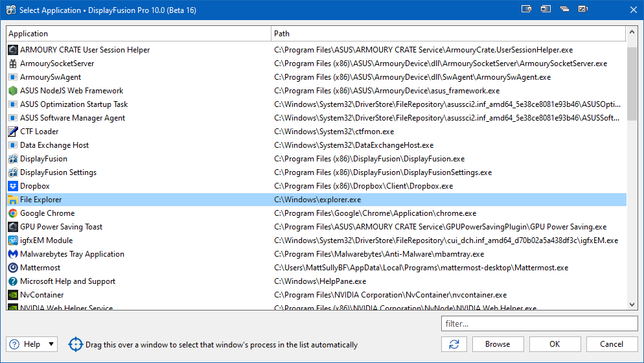644x363 pixels.
Task: Click path C:\Windows\System32\ctfmon.exe
Action: click(334, 132)
